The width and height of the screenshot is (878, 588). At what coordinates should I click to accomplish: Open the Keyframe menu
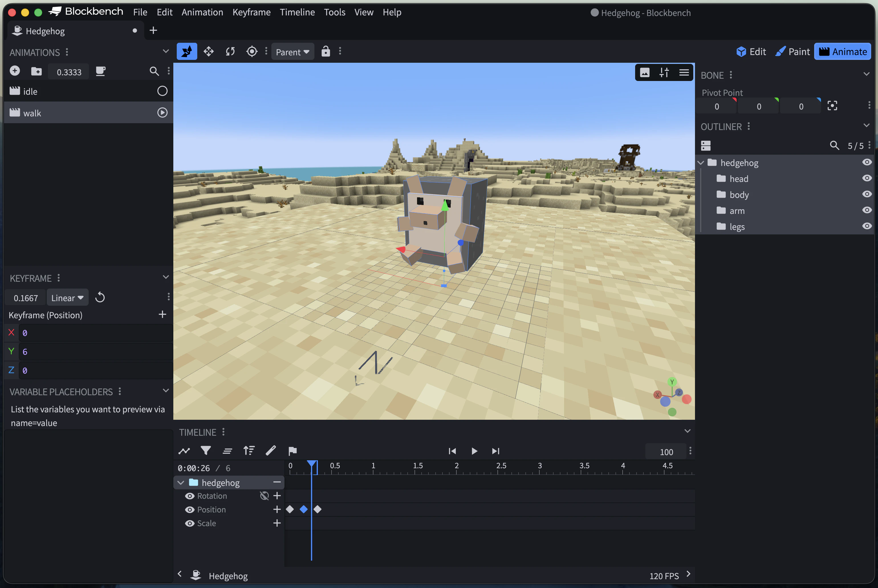(x=251, y=12)
